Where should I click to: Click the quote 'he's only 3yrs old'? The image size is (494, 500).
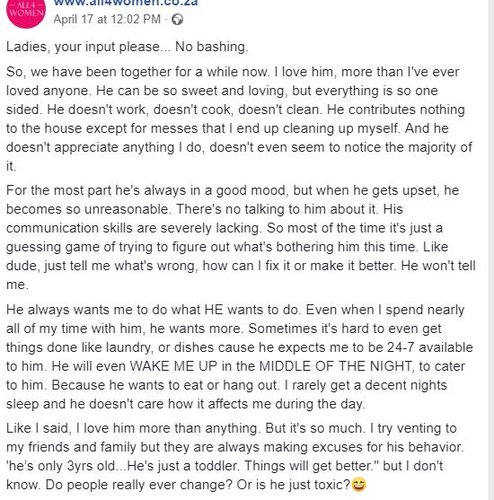pyautogui.click(x=60, y=466)
